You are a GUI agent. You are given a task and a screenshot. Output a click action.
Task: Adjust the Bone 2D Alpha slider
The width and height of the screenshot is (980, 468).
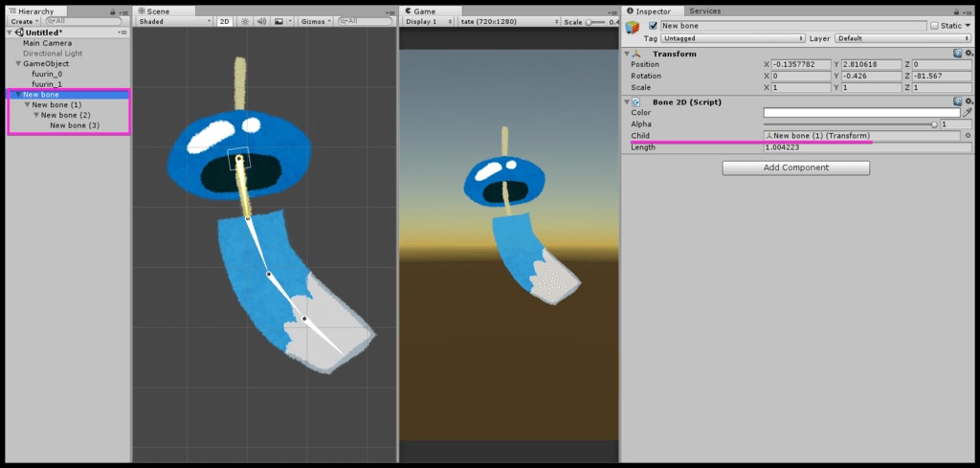point(933,124)
